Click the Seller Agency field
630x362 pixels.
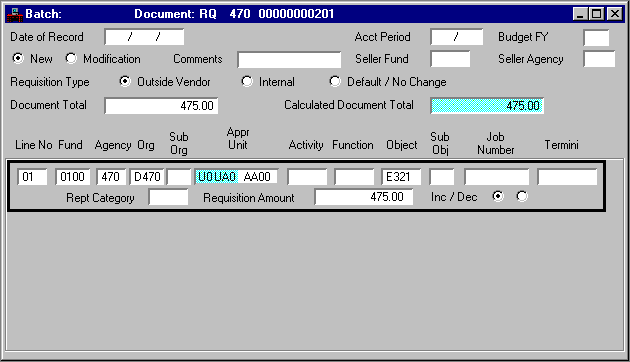coord(599,59)
